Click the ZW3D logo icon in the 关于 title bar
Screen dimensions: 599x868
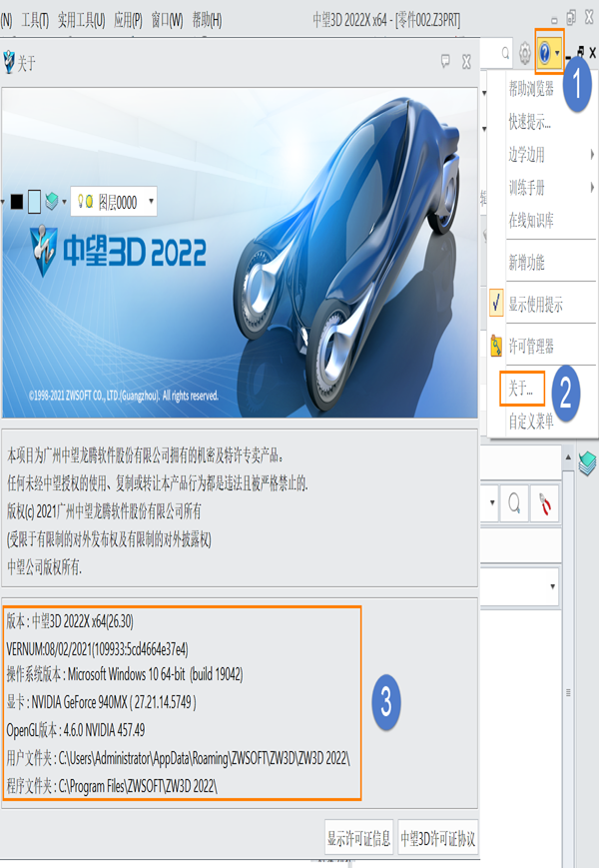[x=9, y=62]
